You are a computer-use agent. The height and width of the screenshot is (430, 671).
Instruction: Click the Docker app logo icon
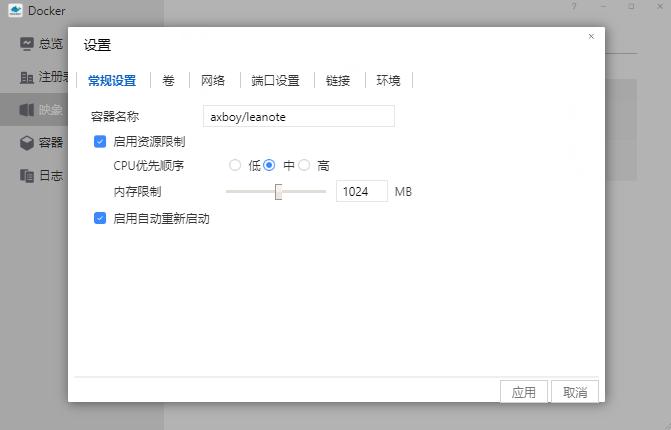(15, 10)
